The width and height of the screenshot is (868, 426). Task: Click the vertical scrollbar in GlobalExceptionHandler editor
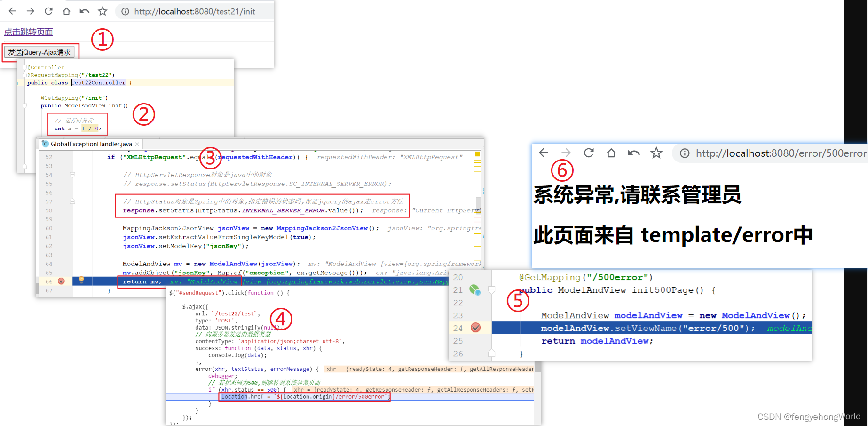479,204
